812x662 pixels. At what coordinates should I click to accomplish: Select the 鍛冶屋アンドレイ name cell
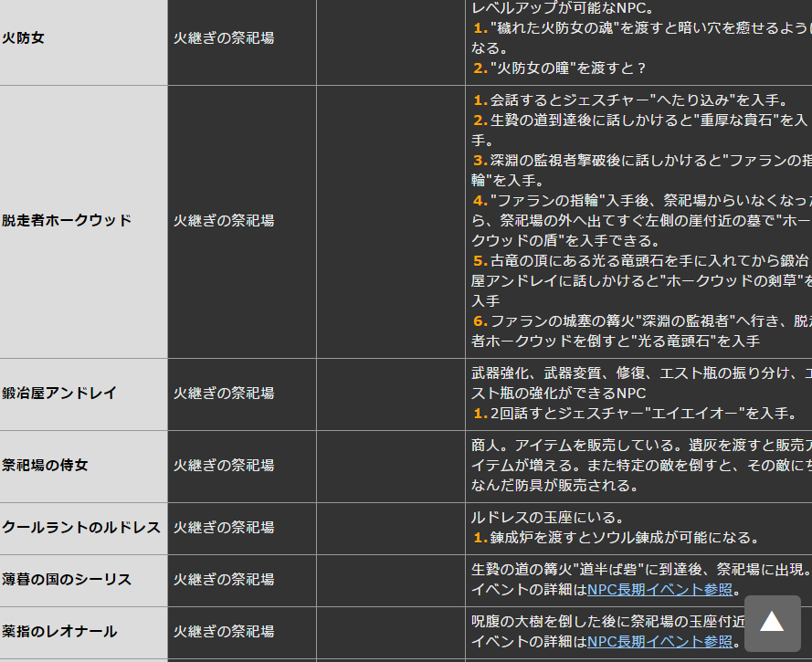[x=83, y=394]
